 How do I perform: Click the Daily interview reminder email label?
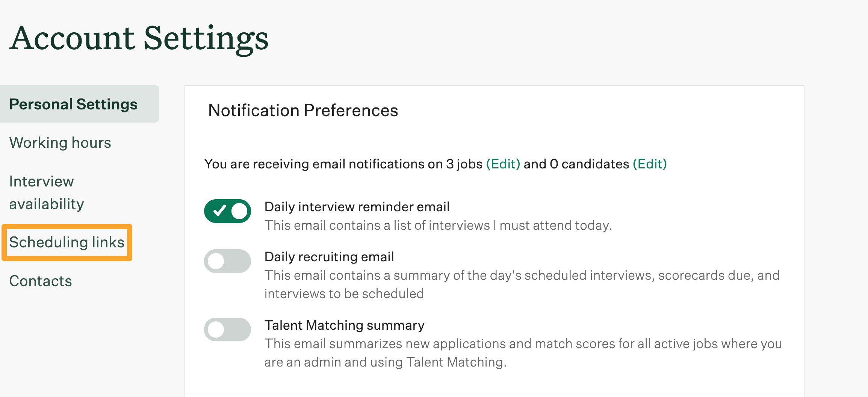pos(357,207)
